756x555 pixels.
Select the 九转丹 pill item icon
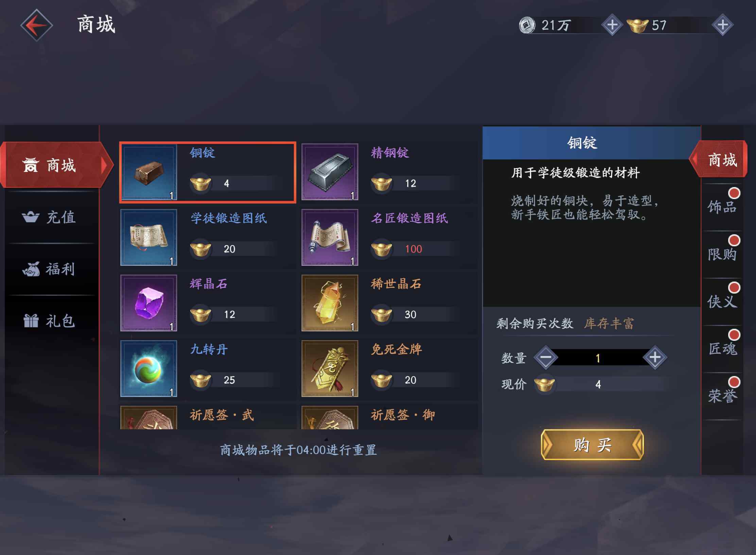click(x=149, y=368)
